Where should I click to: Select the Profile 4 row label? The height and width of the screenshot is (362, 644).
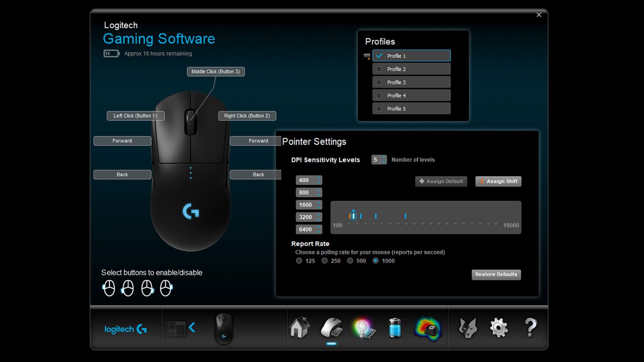396,96
